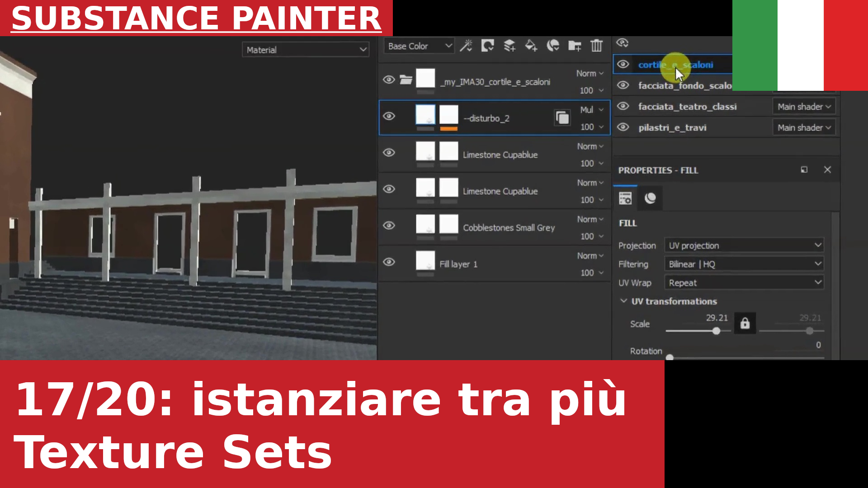Select the pilastri_e_travi texture set
This screenshot has height=488, width=868.
click(672, 127)
